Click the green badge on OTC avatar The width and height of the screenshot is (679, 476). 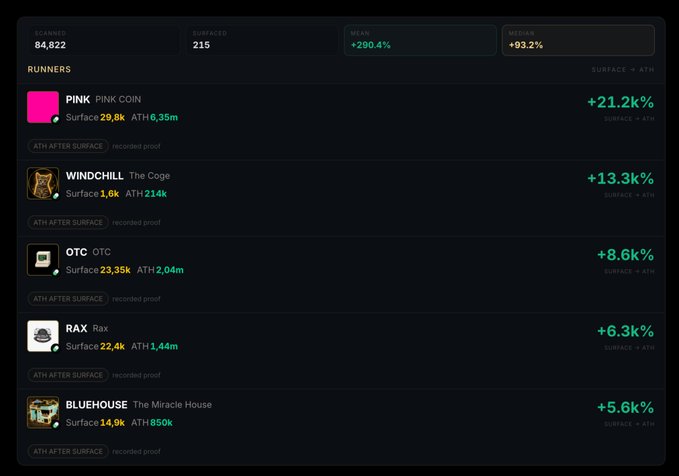pos(55,272)
